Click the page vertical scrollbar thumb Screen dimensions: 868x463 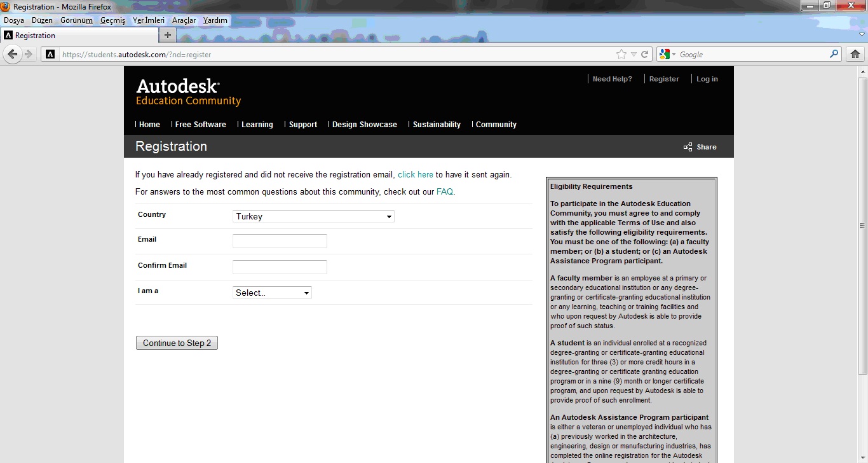(x=862, y=226)
